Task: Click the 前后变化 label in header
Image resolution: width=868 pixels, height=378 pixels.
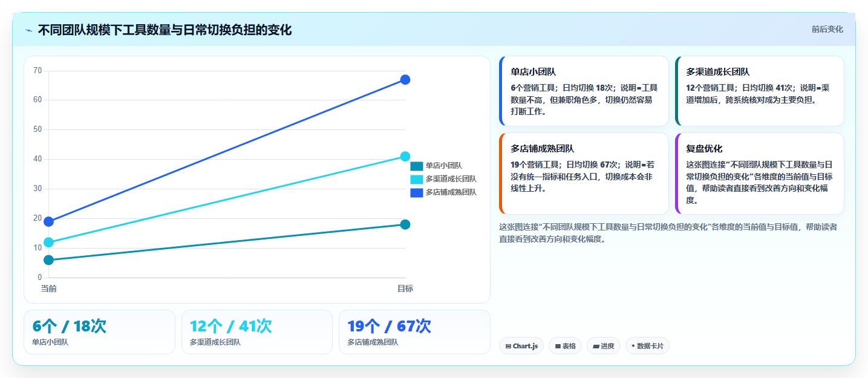Action: (x=827, y=30)
